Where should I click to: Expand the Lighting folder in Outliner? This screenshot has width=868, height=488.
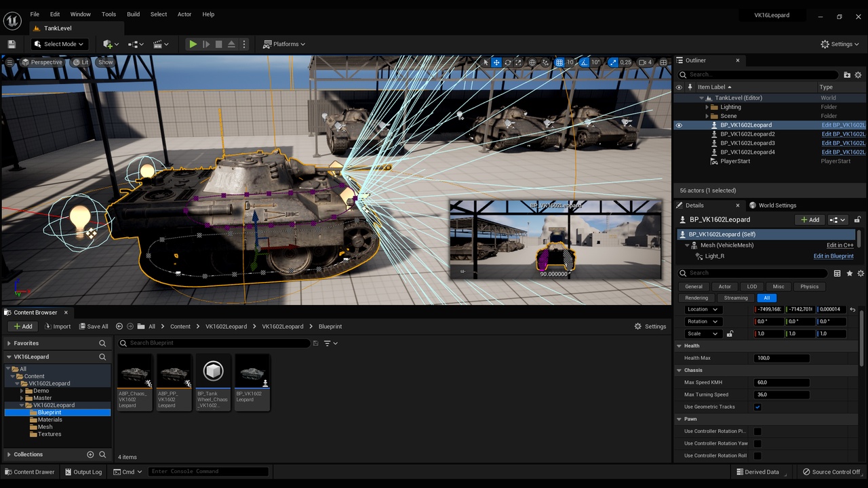tap(707, 107)
